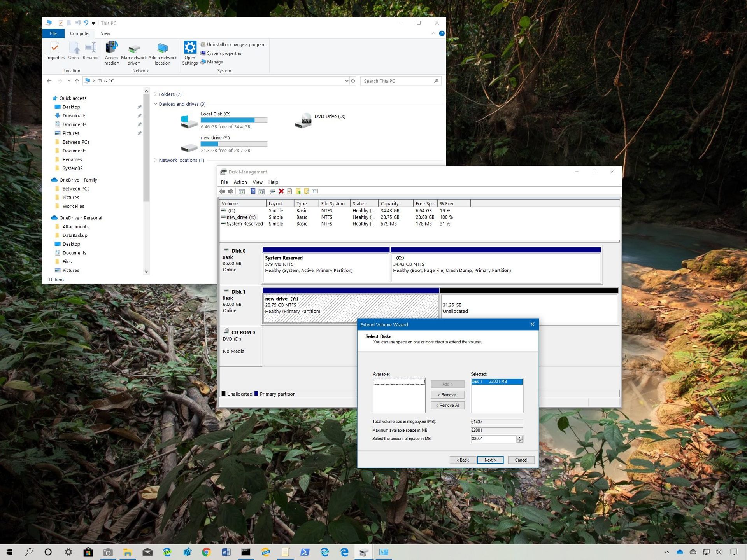Expand the address bar history dropdown
Image resolution: width=747 pixels, height=560 pixels.
tap(346, 80)
